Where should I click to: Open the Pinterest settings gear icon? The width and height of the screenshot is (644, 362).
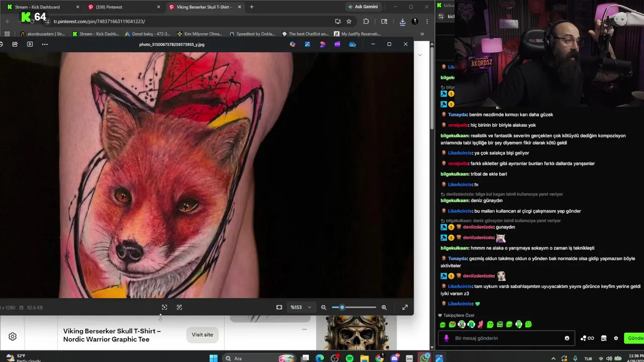(13, 336)
